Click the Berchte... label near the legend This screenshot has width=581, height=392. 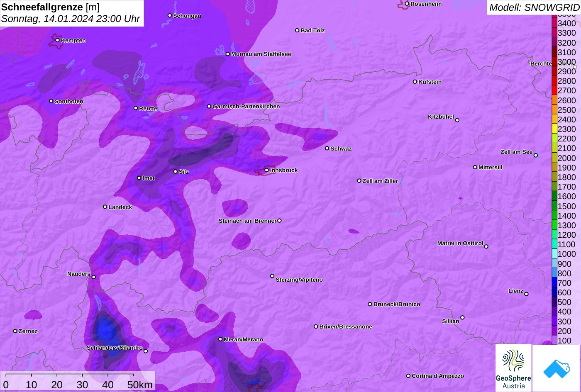(x=541, y=63)
